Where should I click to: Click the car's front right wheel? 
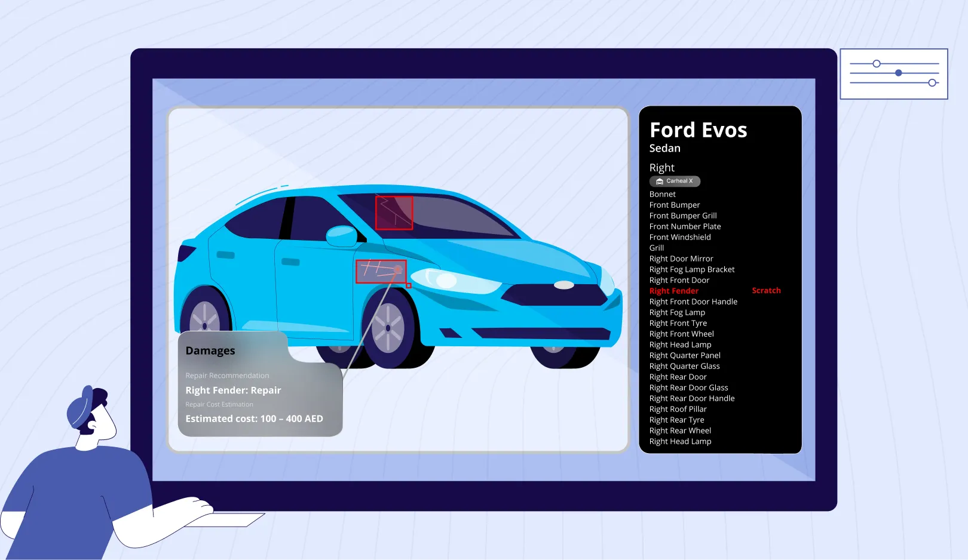[388, 328]
